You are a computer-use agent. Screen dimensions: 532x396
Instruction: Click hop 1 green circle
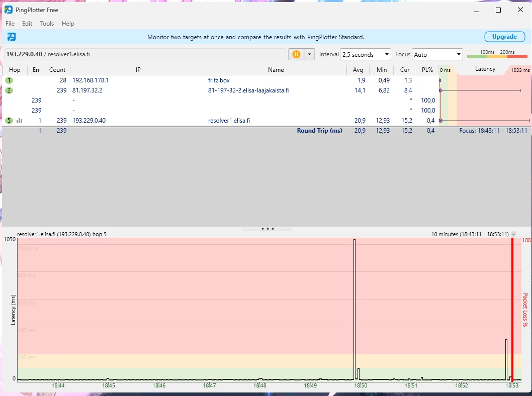(9, 80)
